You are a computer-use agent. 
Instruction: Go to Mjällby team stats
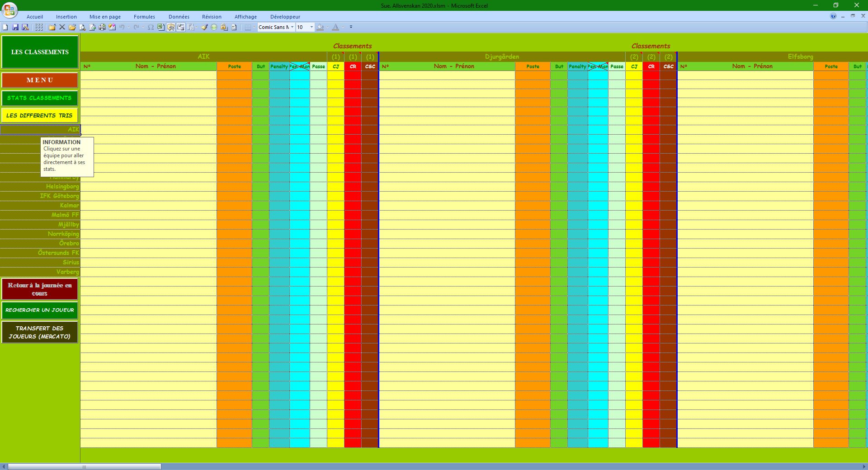point(40,224)
